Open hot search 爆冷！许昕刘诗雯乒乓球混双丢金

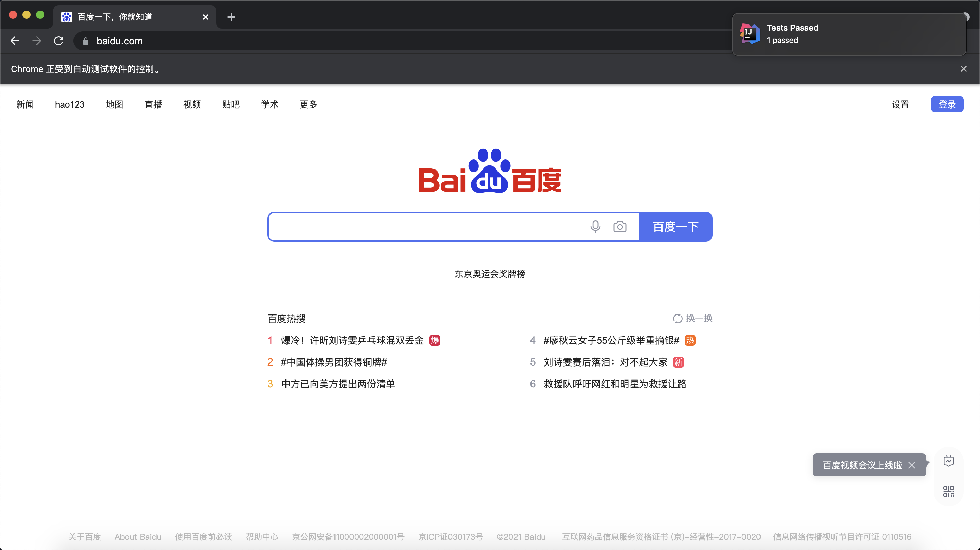coord(352,340)
